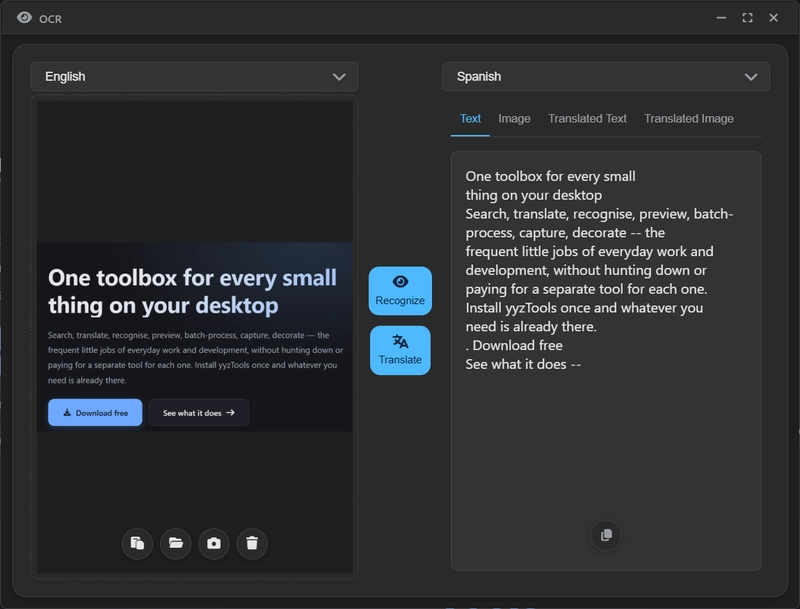Minimize the OCR window
This screenshot has width=800, height=609.
click(721, 18)
